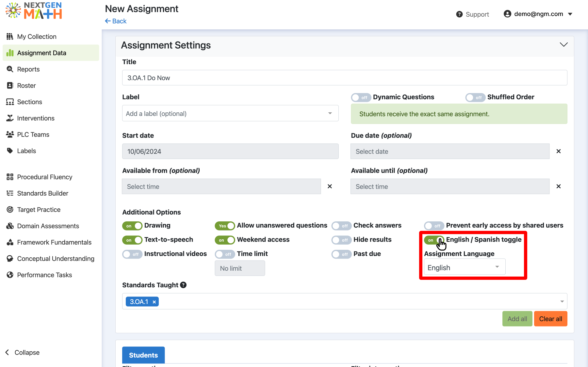The height and width of the screenshot is (367, 588).
Task: Click the Interventions icon
Action: point(10,118)
